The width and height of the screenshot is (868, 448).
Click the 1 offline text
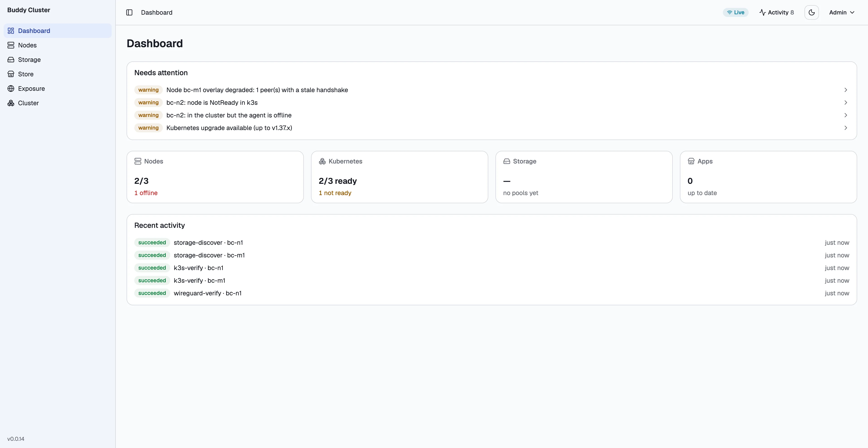(146, 193)
